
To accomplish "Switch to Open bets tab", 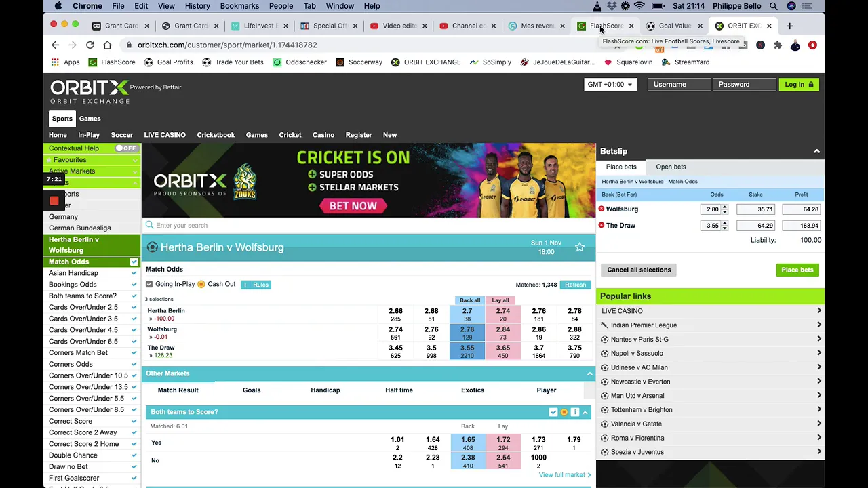I will point(671,167).
